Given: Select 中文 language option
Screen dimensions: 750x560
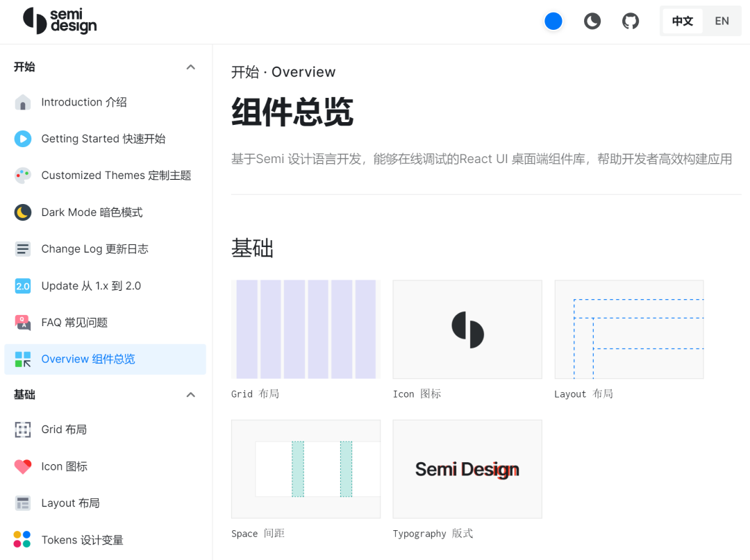Looking at the screenshot, I should tap(682, 22).
